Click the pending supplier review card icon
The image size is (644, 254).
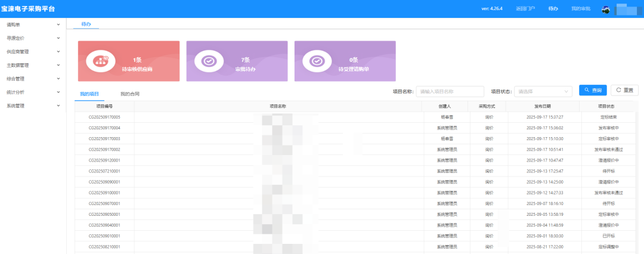tap(101, 61)
